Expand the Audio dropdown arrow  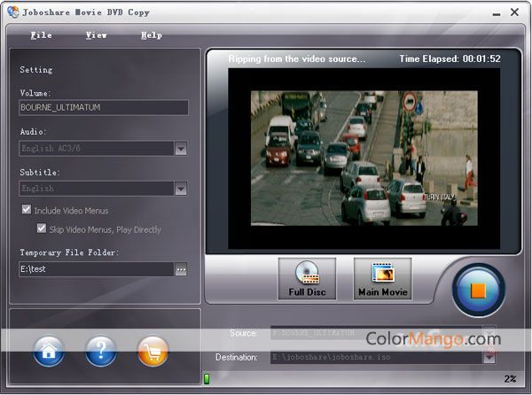click(181, 149)
